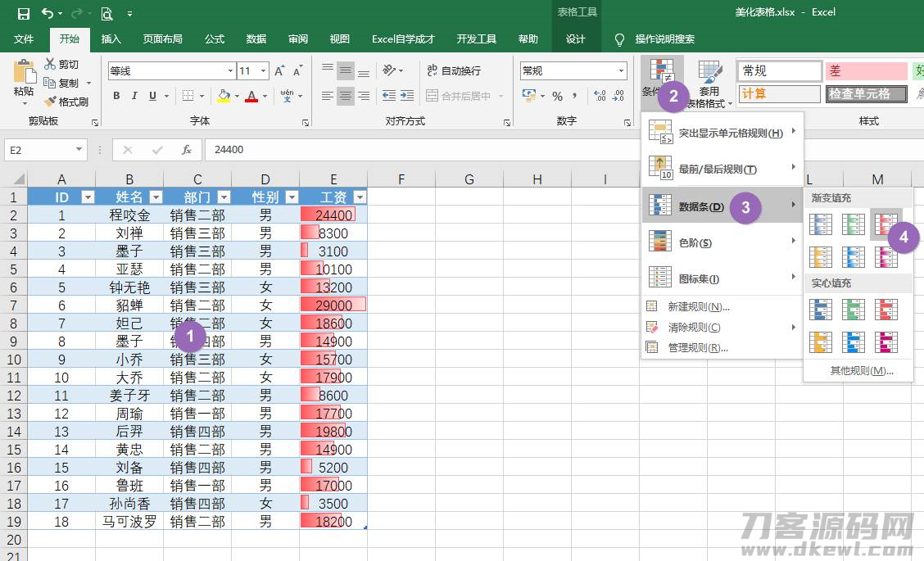Save the workbook with the floppy disk icon

click(x=24, y=13)
